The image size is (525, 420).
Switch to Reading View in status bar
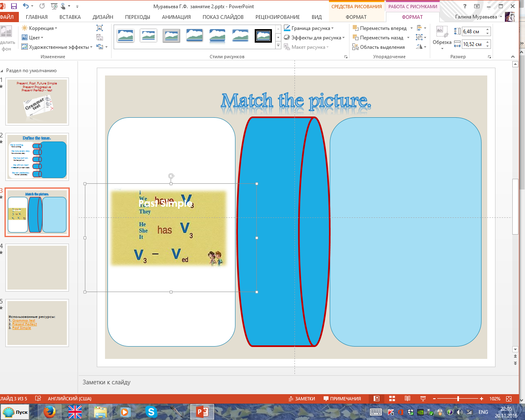[407, 399]
